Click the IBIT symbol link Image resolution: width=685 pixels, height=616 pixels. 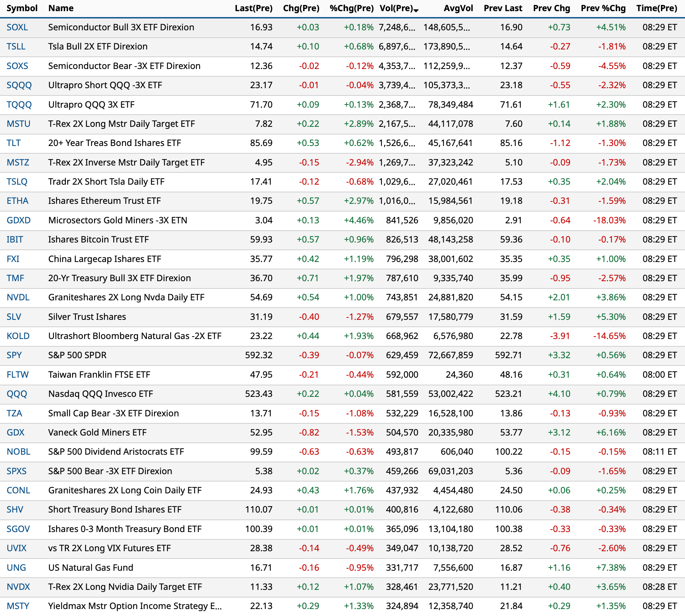15,239
